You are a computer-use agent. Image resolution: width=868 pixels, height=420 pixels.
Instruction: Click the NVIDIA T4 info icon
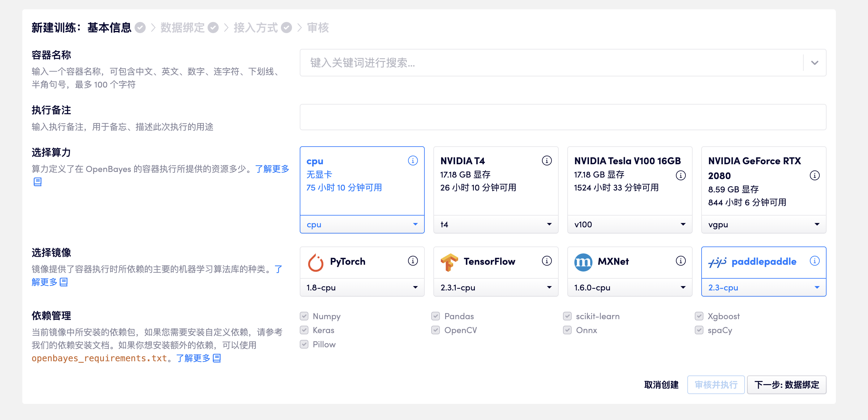click(x=547, y=161)
